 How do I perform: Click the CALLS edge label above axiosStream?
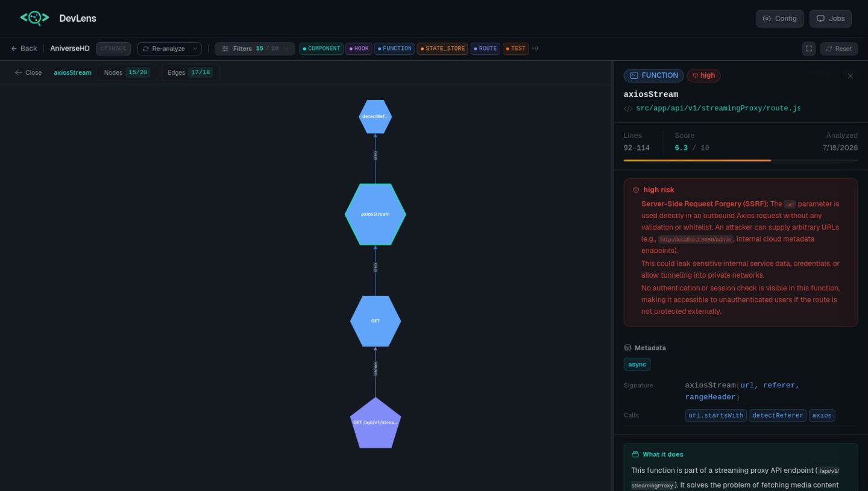(x=376, y=155)
